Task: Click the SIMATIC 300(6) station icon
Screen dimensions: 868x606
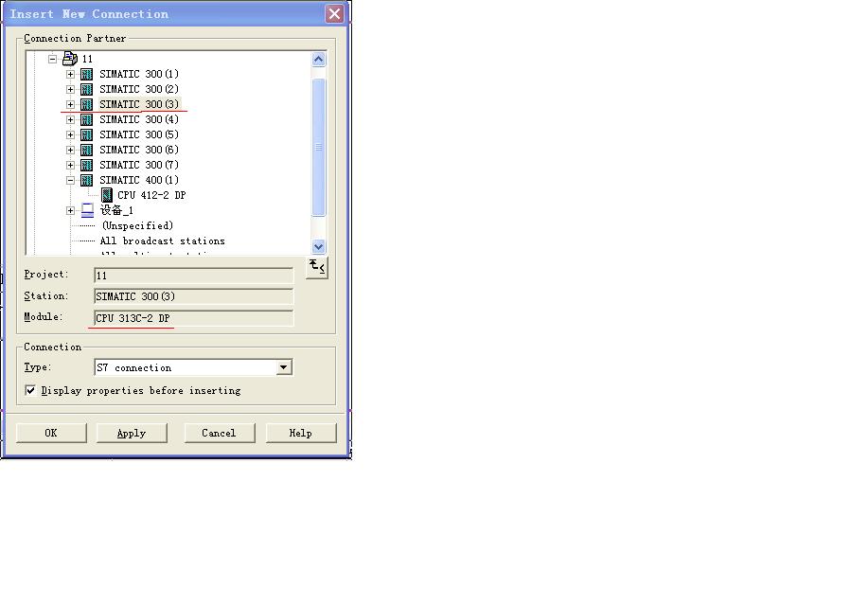Action: pyautogui.click(x=86, y=150)
